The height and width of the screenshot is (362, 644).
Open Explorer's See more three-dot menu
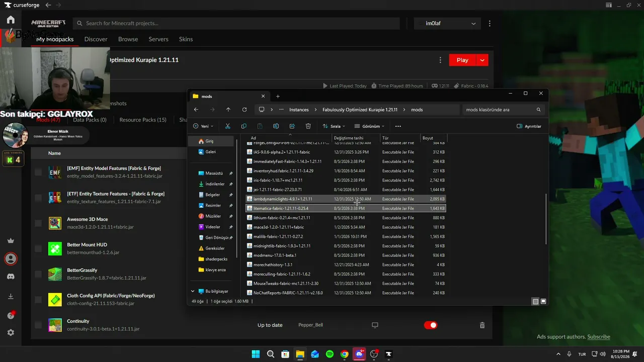(x=398, y=126)
